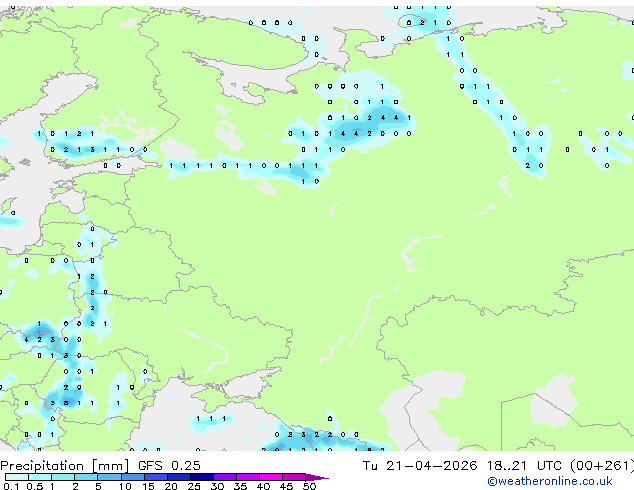Select the legend swatch between 25 and 30
Viewport: 634px width, 490px height.
coord(202,477)
